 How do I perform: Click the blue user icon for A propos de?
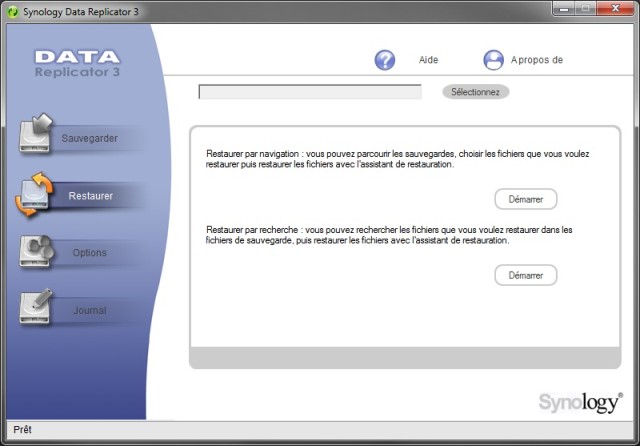pos(493,60)
